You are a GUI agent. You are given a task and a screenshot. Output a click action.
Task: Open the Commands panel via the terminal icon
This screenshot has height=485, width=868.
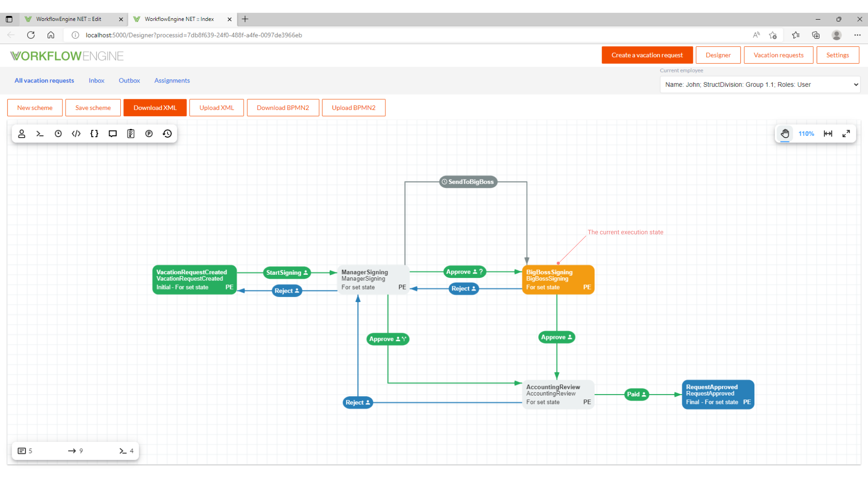[x=40, y=133]
